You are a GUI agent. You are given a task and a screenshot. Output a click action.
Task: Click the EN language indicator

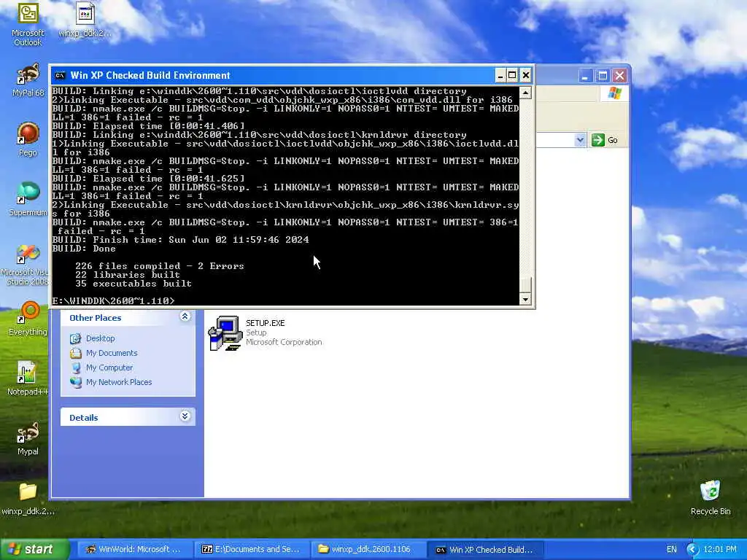pyautogui.click(x=671, y=550)
